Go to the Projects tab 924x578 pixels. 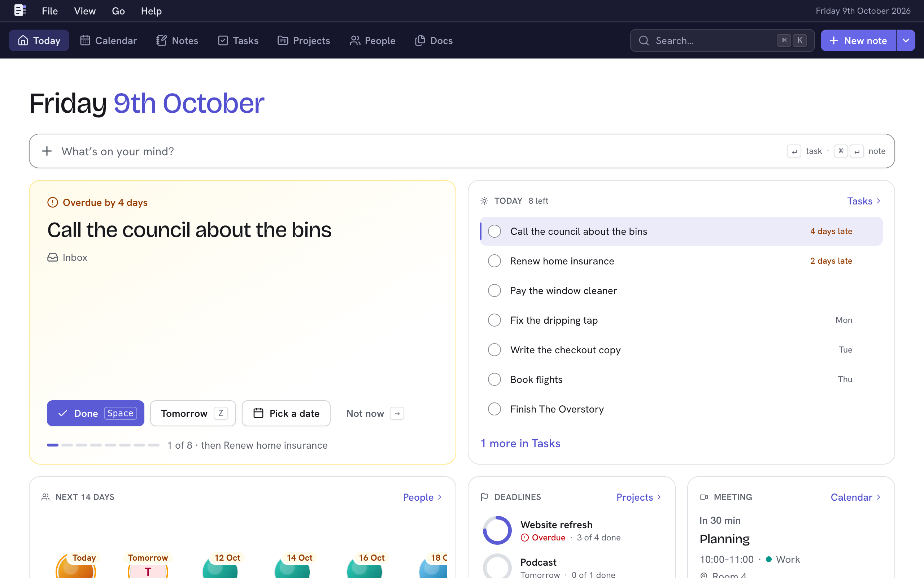[304, 40]
